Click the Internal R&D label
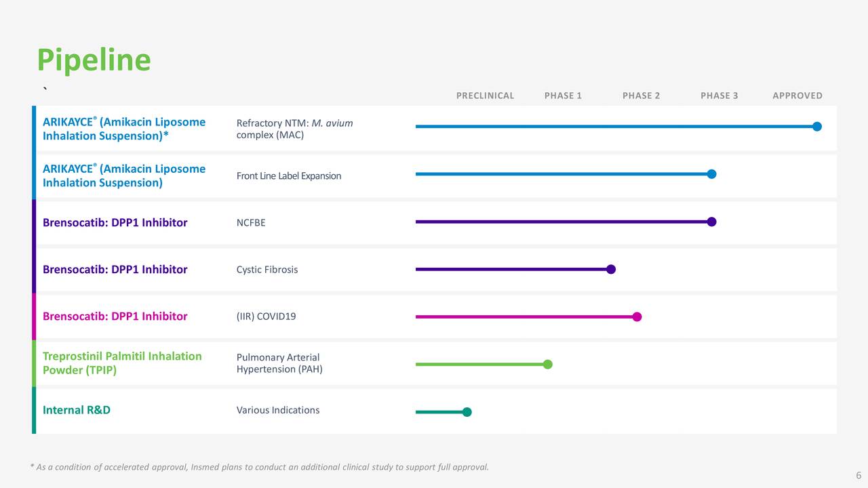Screen dimensions: 868x488 coord(76,410)
